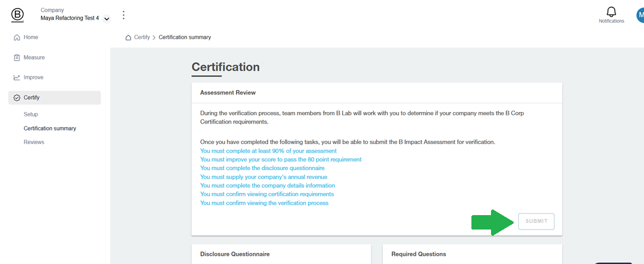
Task: Click the disabled Submit button
Action: [x=536, y=221]
